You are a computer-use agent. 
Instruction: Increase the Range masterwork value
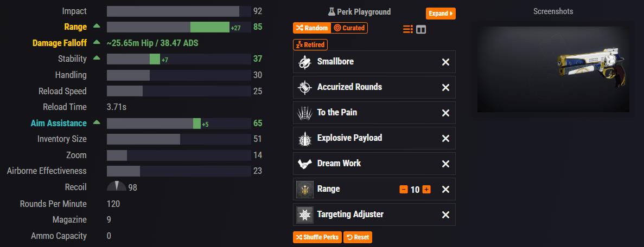pyautogui.click(x=426, y=190)
